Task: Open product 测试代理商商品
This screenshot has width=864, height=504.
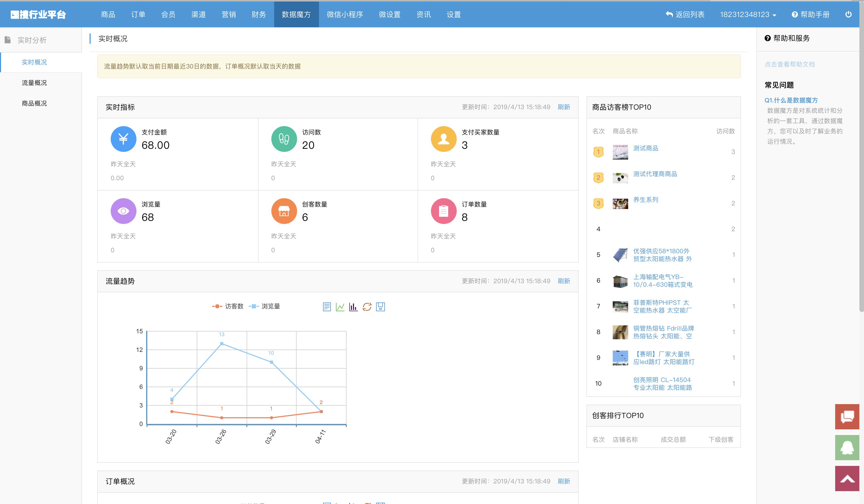Action: (655, 174)
